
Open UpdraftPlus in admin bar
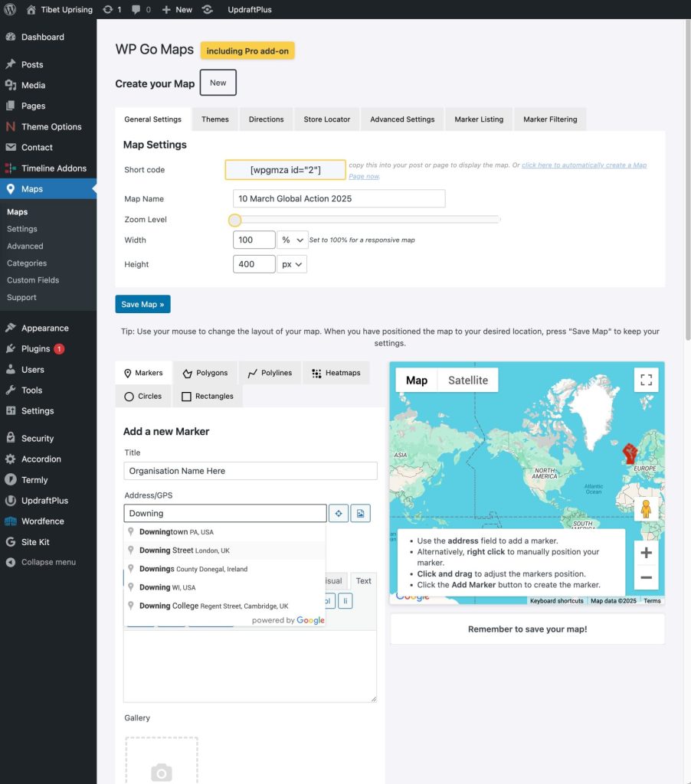click(x=250, y=9)
